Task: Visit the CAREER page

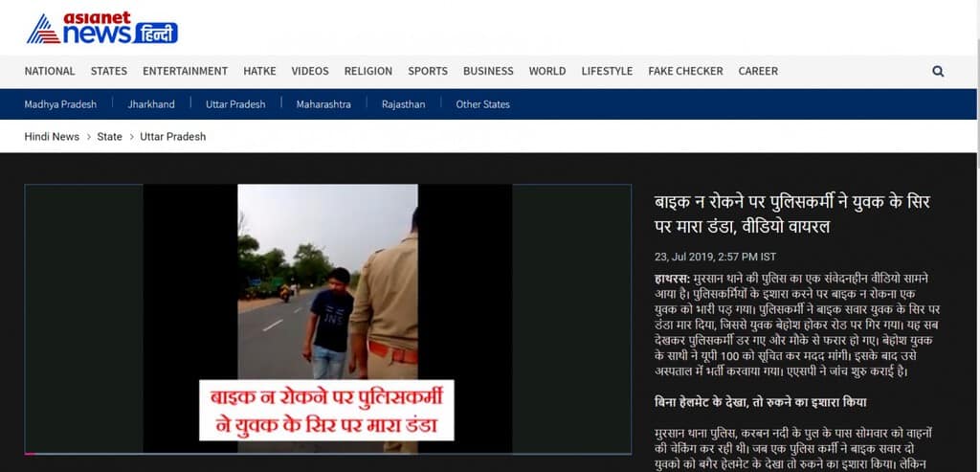Action: click(758, 71)
